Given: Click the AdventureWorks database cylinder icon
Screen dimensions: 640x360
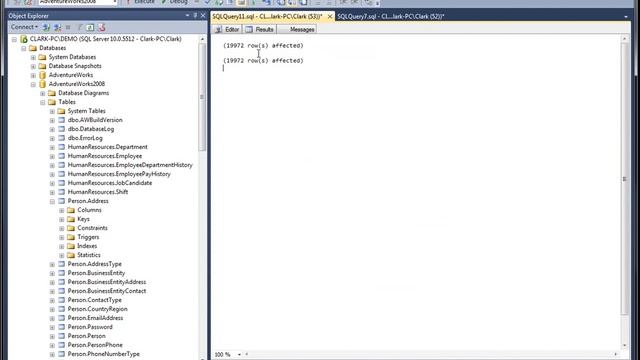Looking at the screenshot, I should tap(42, 75).
